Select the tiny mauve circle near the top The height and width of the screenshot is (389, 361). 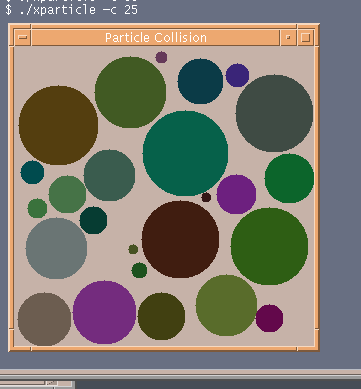(x=161, y=57)
